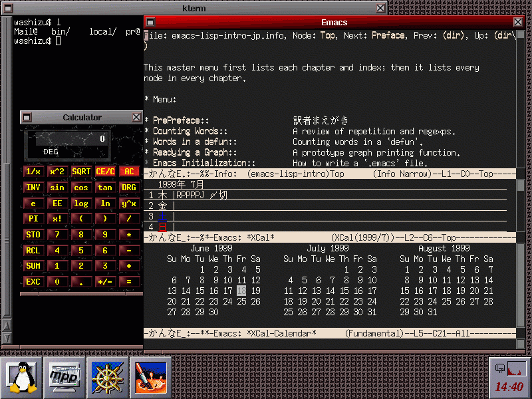Click the calendar pane vertical scrollbar
The image size is (532, 399).
521,286
